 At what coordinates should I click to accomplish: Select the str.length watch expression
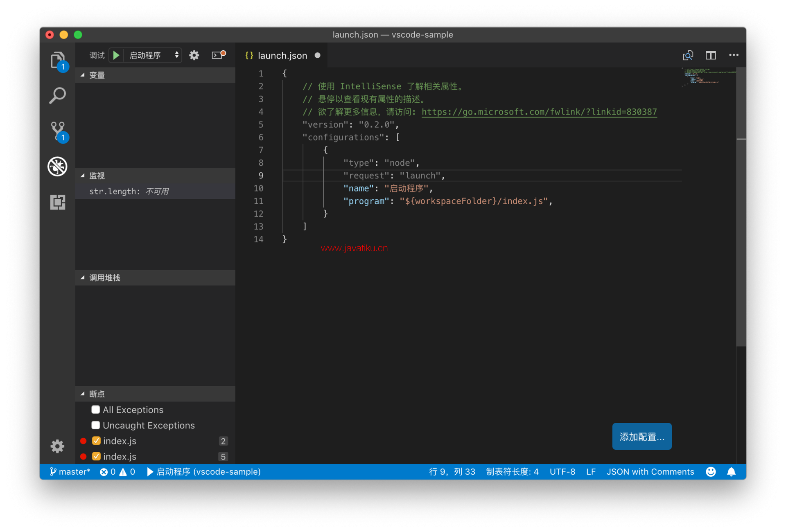click(156, 191)
